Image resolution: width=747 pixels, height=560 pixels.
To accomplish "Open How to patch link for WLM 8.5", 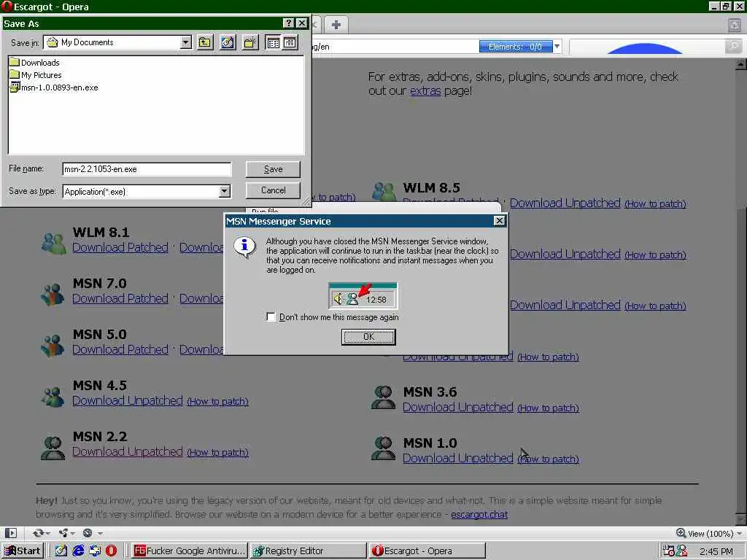I will (x=655, y=204).
